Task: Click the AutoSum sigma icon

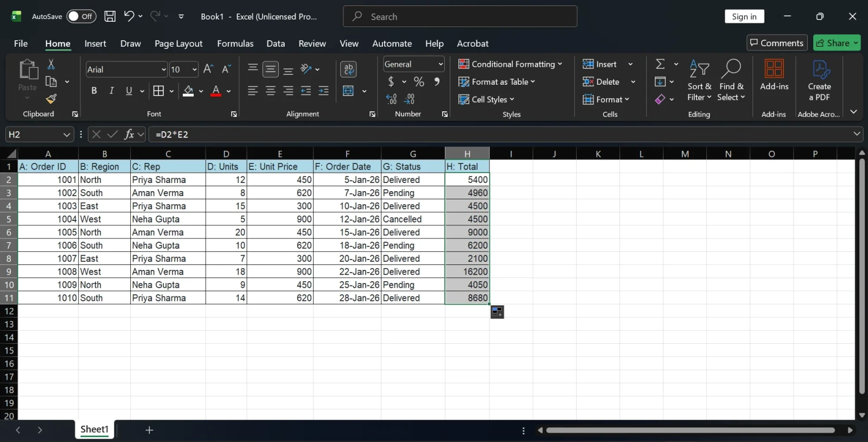Action: tap(660, 64)
